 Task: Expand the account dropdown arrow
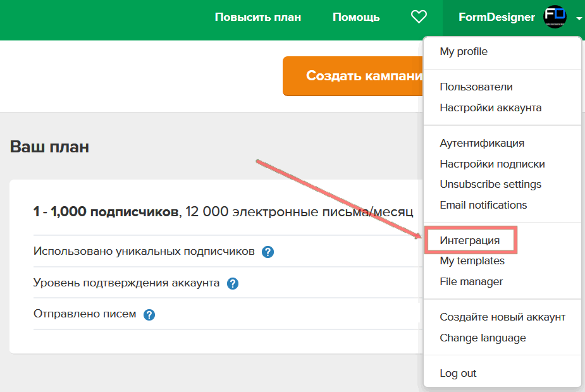(579, 19)
